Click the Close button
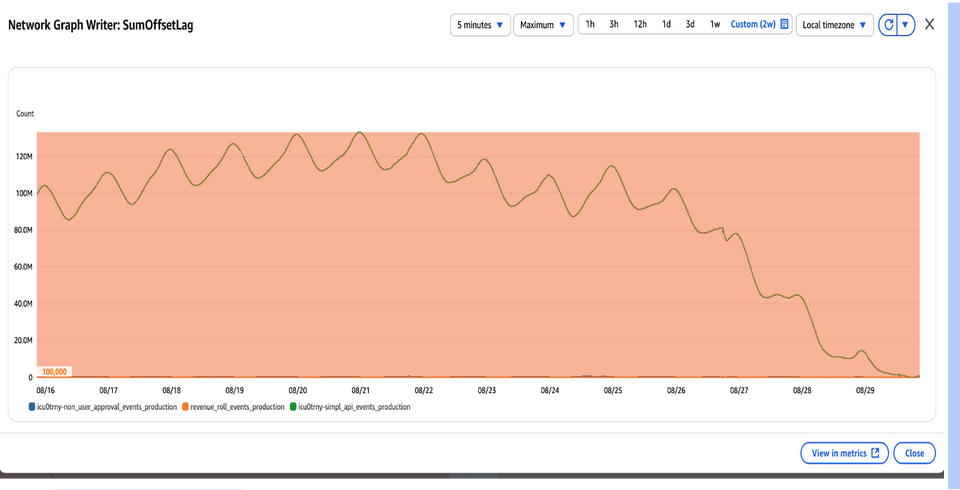The width and height of the screenshot is (960, 490). pyautogui.click(x=914, y=453)
